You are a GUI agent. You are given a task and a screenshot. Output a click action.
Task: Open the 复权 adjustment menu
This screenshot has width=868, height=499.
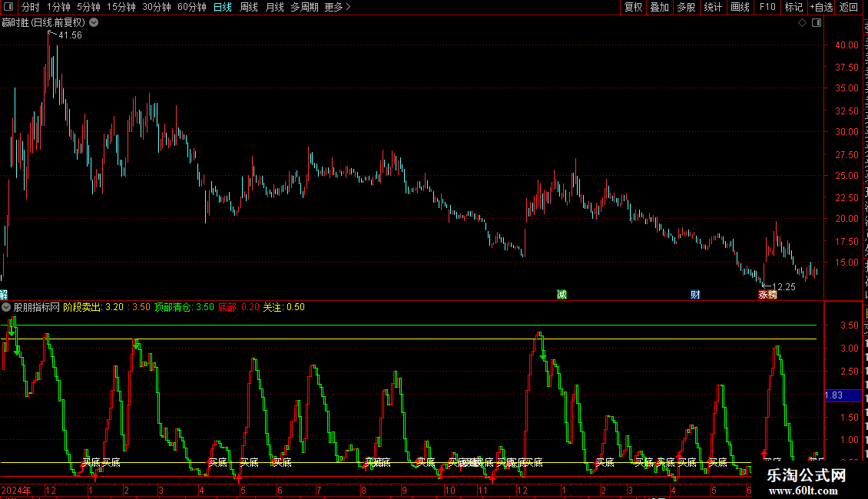[x=633, y=7]
